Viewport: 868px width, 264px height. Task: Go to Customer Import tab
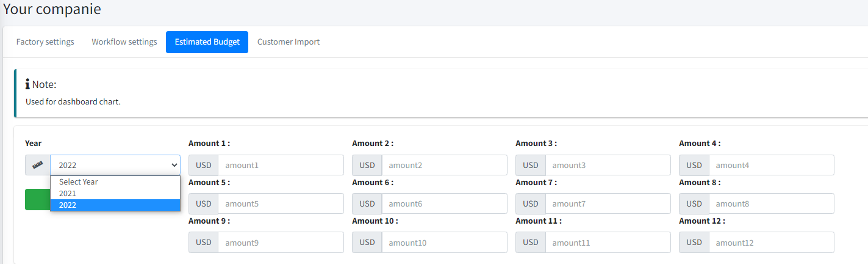(x=289, y=42)
